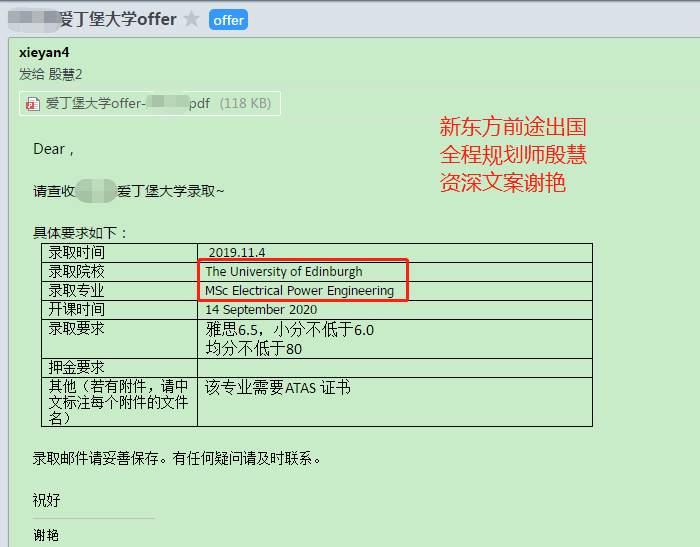The height and width of the screenshot is (547, 700).
Task: Select The University of Edinburgh cell
Action: tap(395, 271)
